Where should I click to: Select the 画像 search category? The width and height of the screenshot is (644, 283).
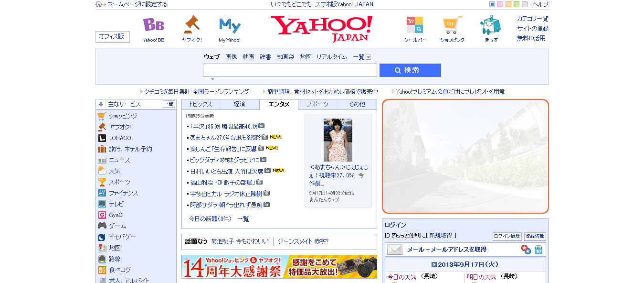point(231,57)
